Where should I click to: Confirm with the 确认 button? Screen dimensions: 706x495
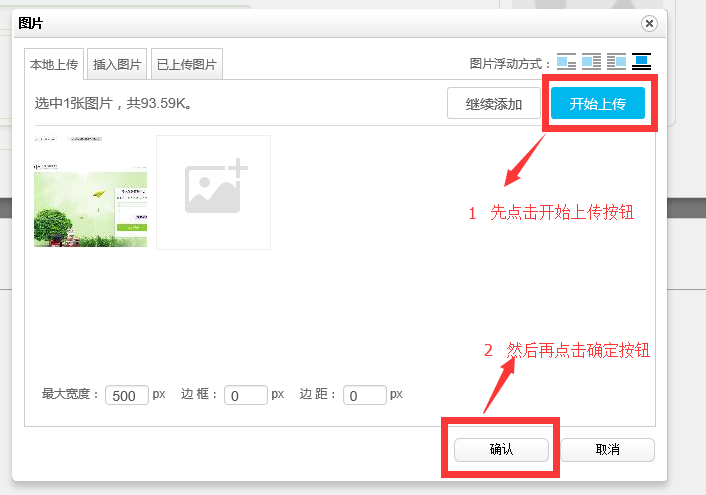pyautogui.click(x=501, y=450)
